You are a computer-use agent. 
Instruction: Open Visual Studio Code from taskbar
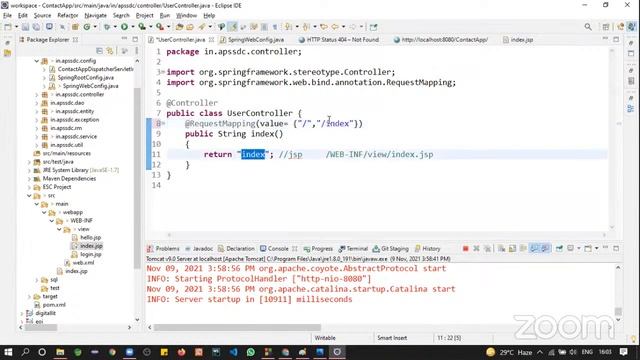click(233, 352)
